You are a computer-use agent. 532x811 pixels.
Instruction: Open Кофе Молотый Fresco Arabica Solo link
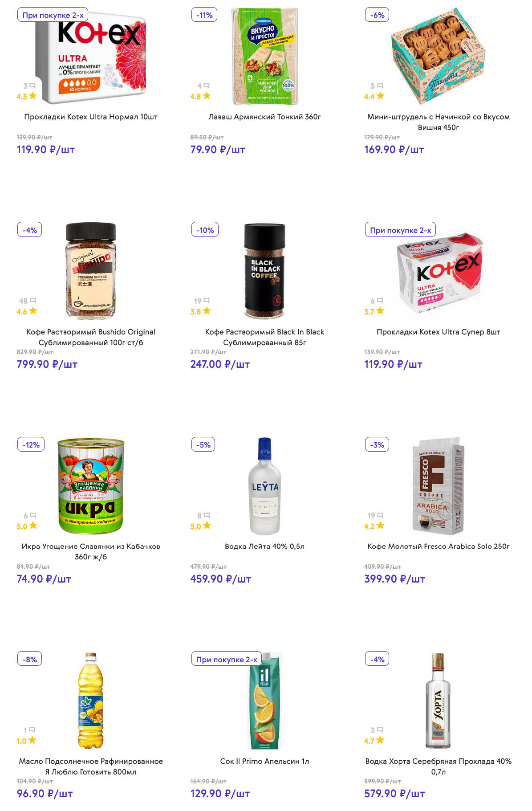438,546
